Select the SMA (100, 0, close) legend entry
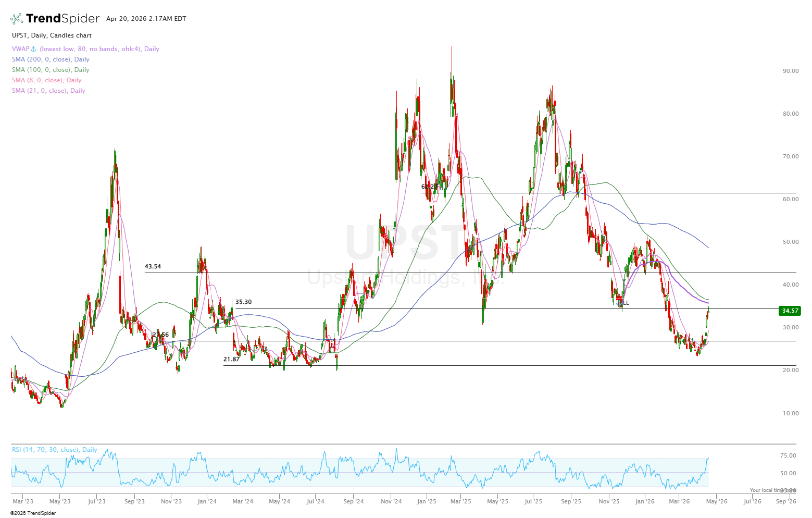Viewport: 812px width, 518px height. point(51,70)
